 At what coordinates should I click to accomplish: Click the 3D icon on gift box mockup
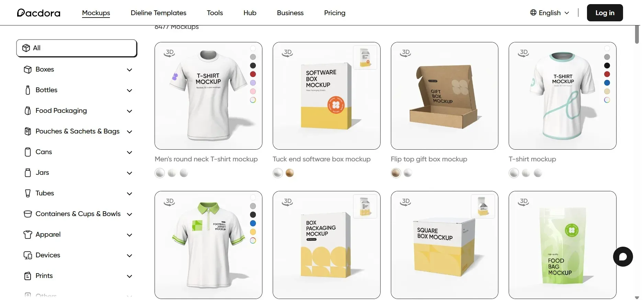(406, 53)
